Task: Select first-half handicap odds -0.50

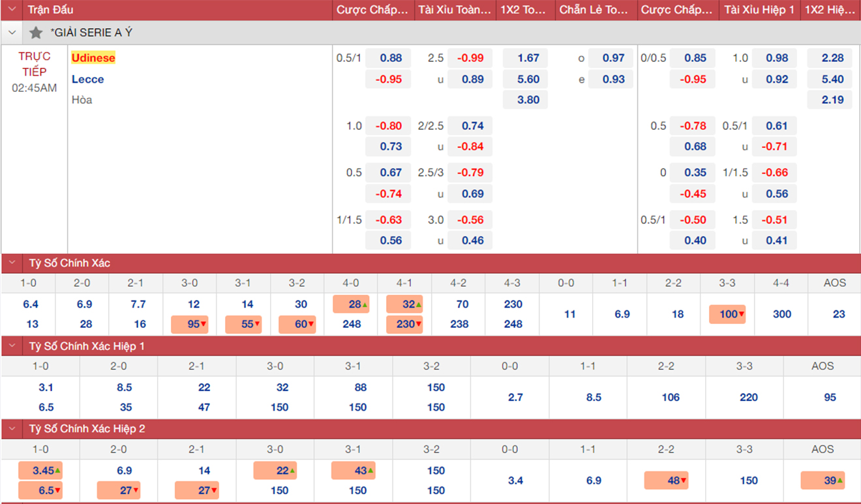Action: coord(692,220)
